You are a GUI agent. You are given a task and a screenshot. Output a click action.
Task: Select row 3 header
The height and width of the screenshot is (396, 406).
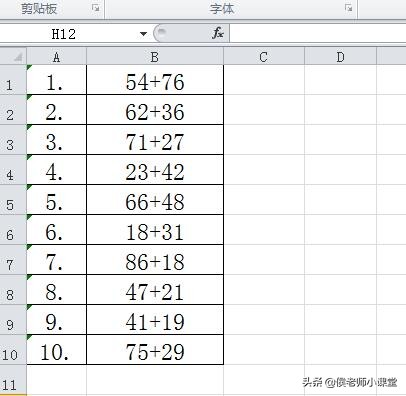pyautogui.click(x=13, y=140)
